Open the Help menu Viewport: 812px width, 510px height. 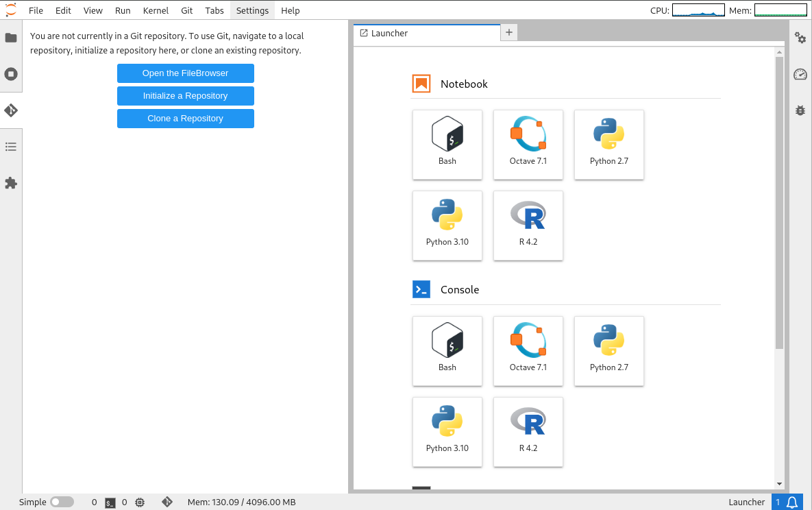291,10
